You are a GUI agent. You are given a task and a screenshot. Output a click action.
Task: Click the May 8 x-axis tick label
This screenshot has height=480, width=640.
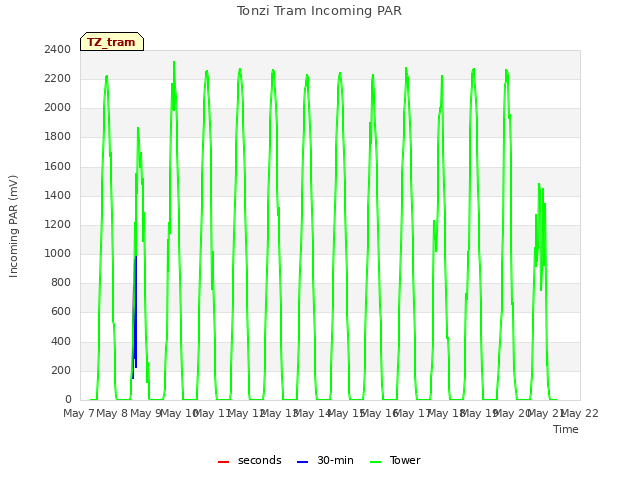(x=112, y=413)
